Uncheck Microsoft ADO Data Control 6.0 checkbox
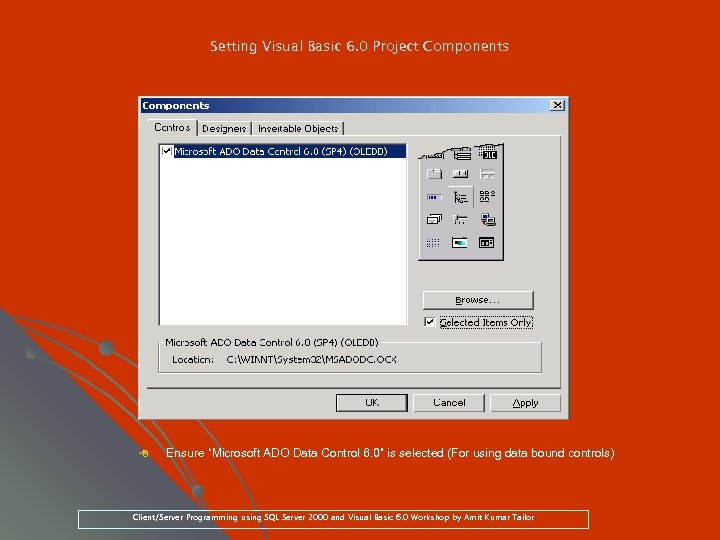The width and height of the screenshot is (720, 540). tap(167, 151)
